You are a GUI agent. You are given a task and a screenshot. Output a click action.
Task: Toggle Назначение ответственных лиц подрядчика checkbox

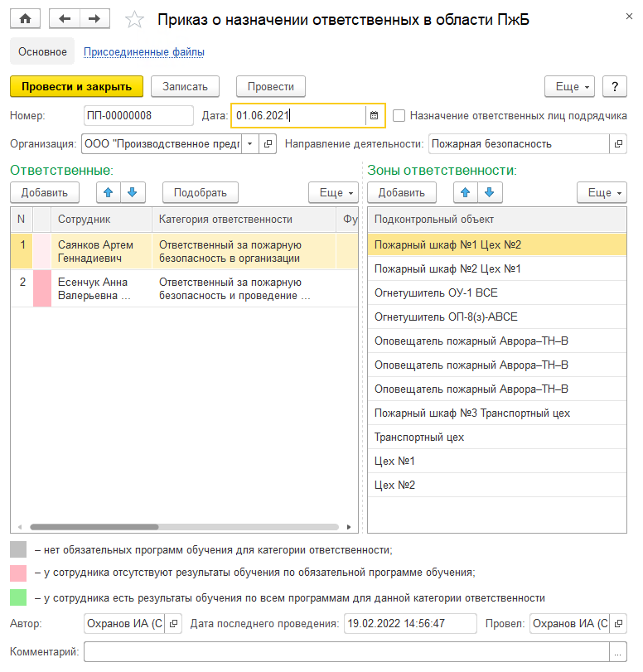399,116
